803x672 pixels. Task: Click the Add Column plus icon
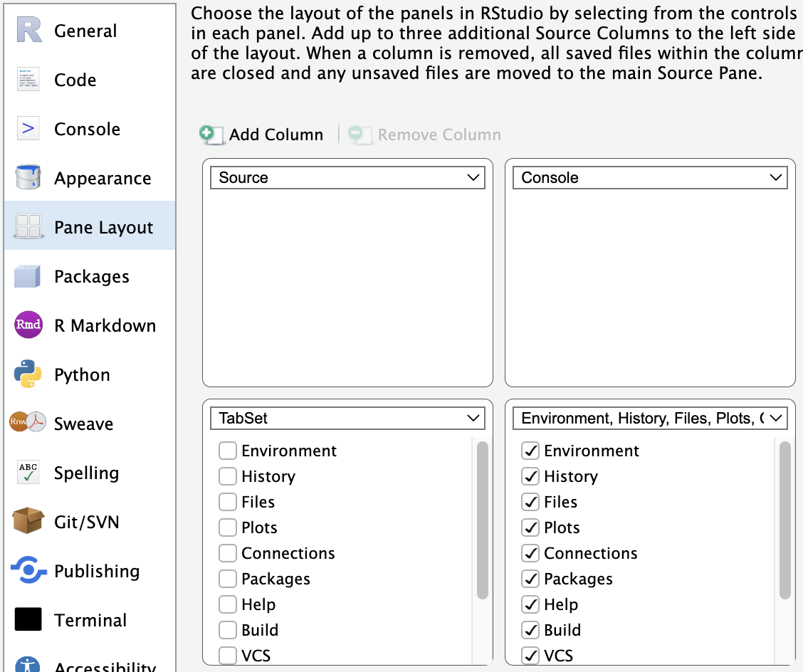211,135
